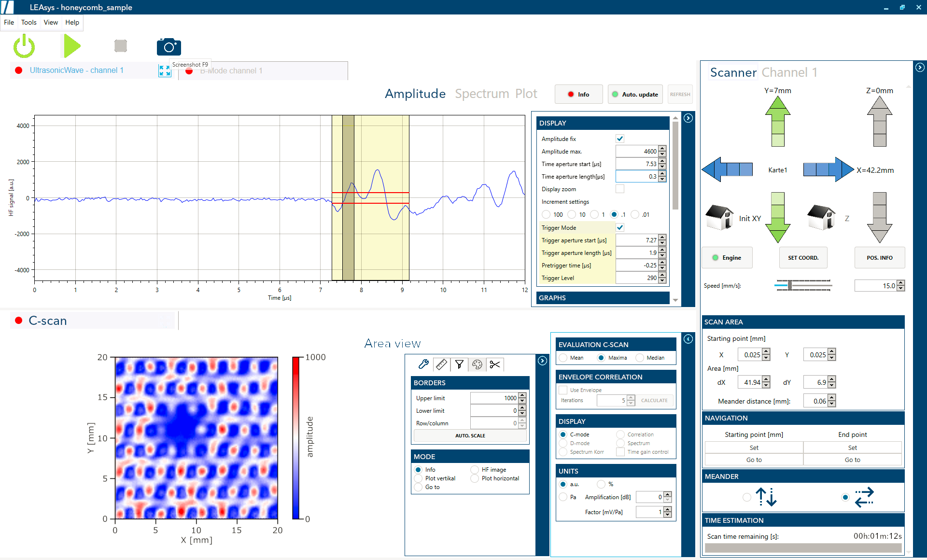Click the green power button icon
The width and height of the screenshot is (927, 560).
click(x=24, y=47)
